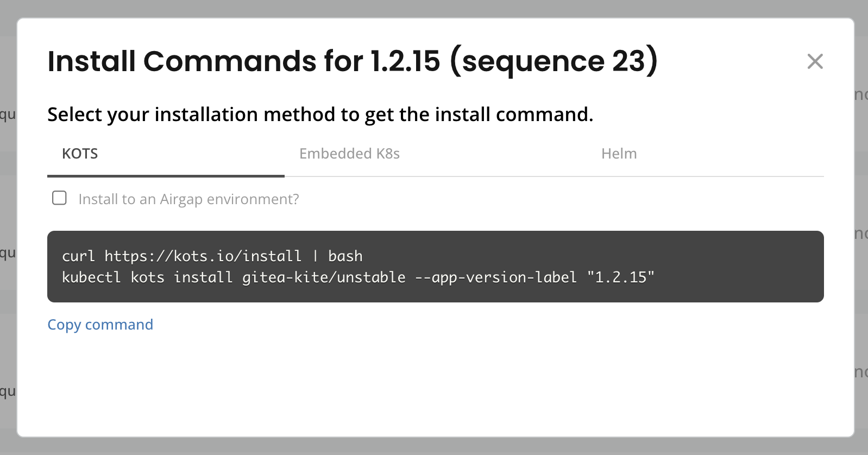Click the https://kots.io/install URL text
The height and width of the screenshot is (455, 868).
point(203,256)
